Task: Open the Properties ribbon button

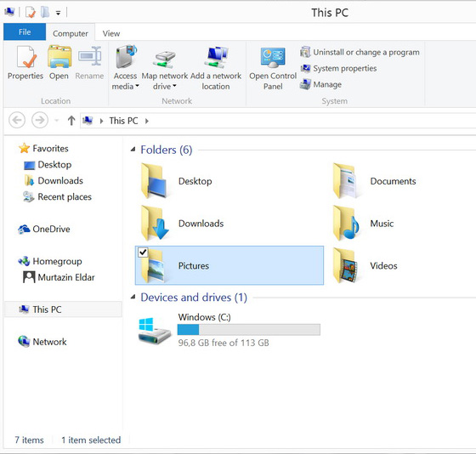Action: click(x=25, y=63)
